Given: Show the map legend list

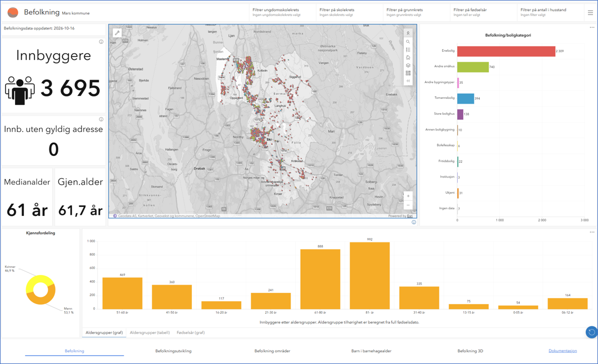Looking at the screenshot, I should pos(408,49).
